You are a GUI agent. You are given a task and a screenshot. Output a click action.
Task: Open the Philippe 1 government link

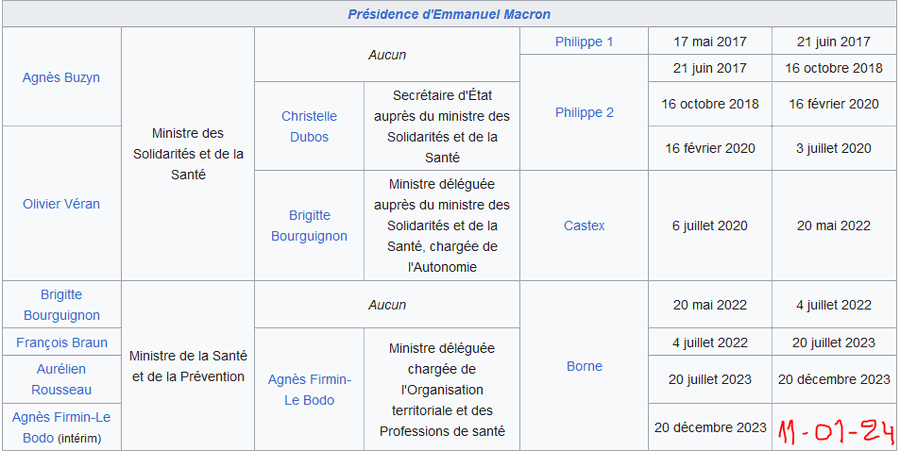(584, 42)
